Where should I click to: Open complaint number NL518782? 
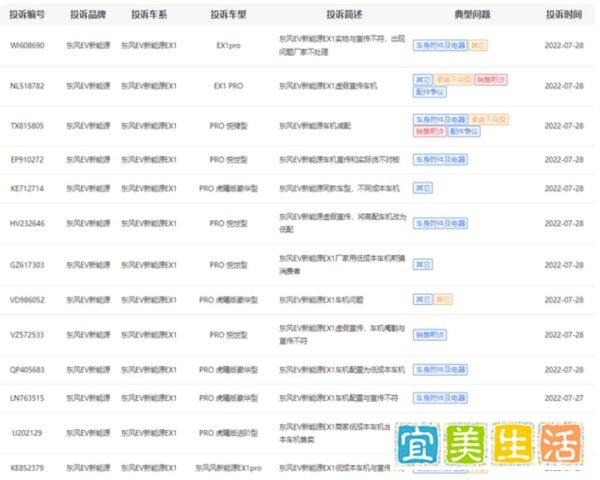pos(27,86)
